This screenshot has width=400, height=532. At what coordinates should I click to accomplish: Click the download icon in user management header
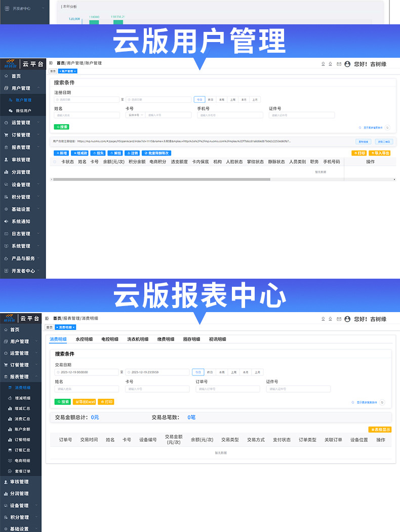330,64
